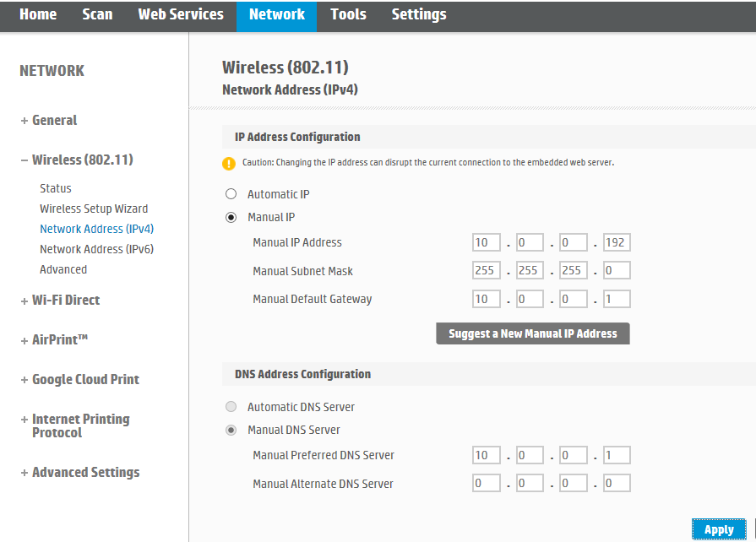756x542 pixels.
Task: Open the Tools tab
Action: pos(347,14)
